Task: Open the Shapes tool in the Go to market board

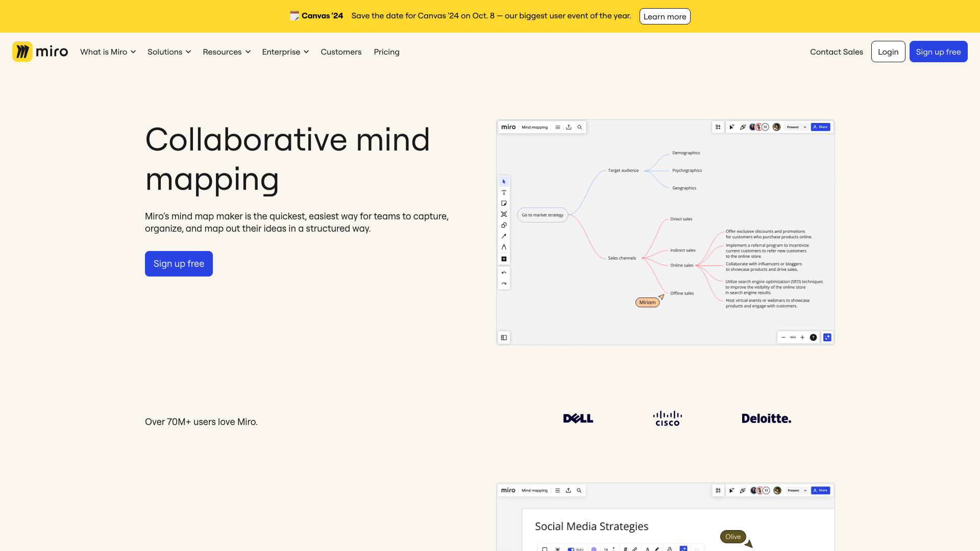Action: click(504, 225)
